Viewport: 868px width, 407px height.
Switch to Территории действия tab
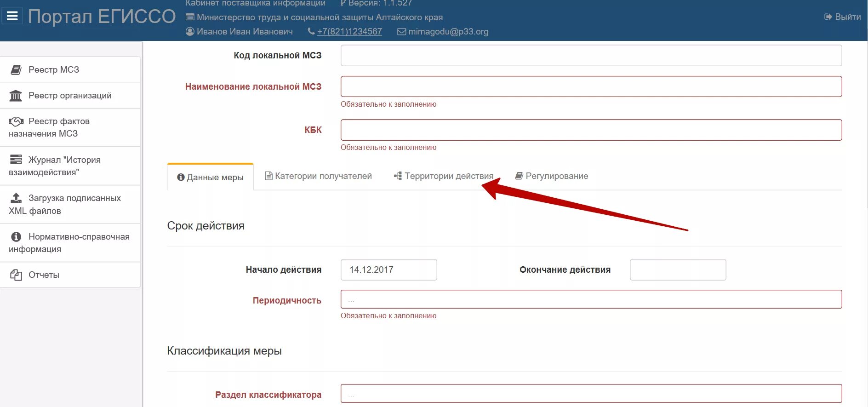pos(444,176)
